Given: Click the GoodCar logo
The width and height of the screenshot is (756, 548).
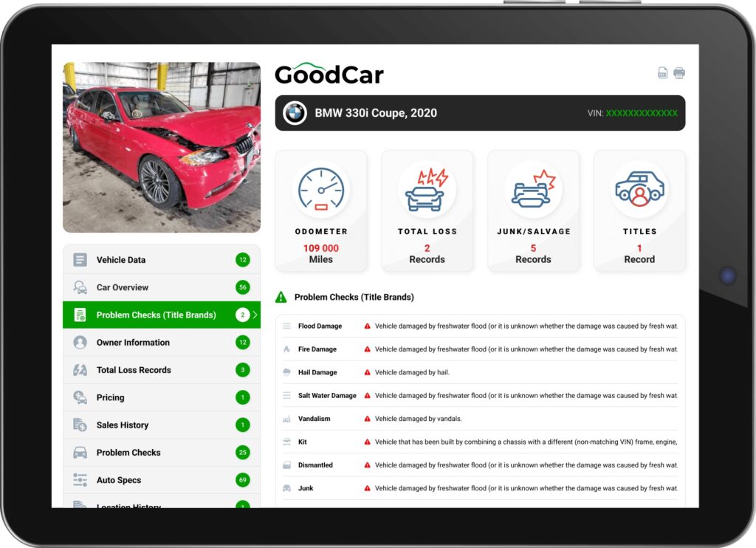Looking at the screenshot, I should pyautogui.click(x=329, y=74).
